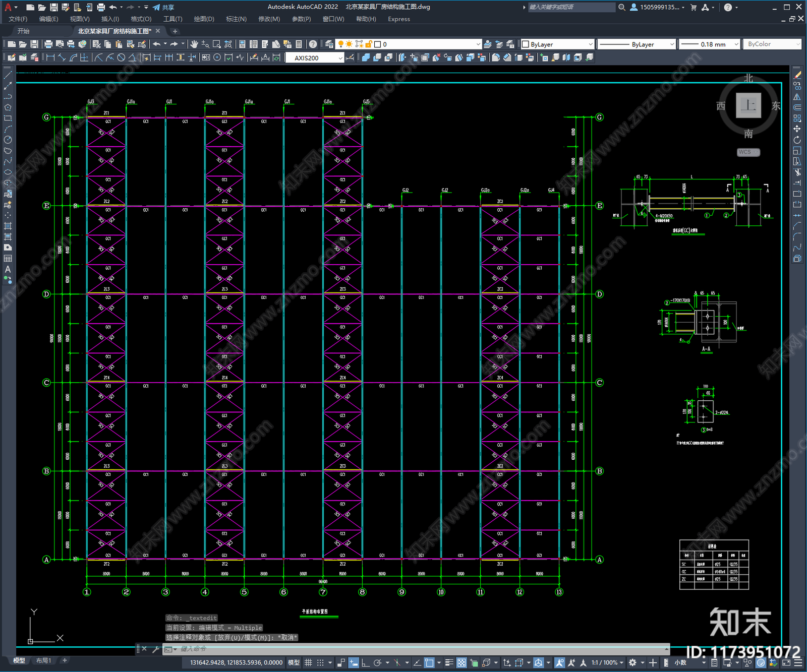Switch to the 布局1 layout tab
Viewport: 807px width, 672px height.
[x=44, y=660]
